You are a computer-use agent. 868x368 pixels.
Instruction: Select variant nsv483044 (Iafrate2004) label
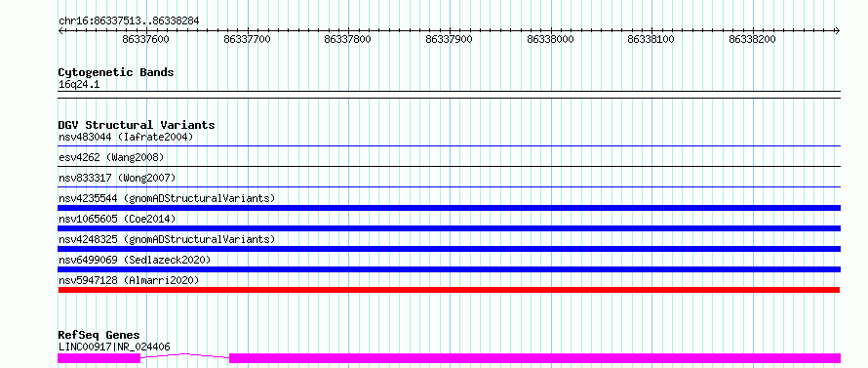[126, 137]
